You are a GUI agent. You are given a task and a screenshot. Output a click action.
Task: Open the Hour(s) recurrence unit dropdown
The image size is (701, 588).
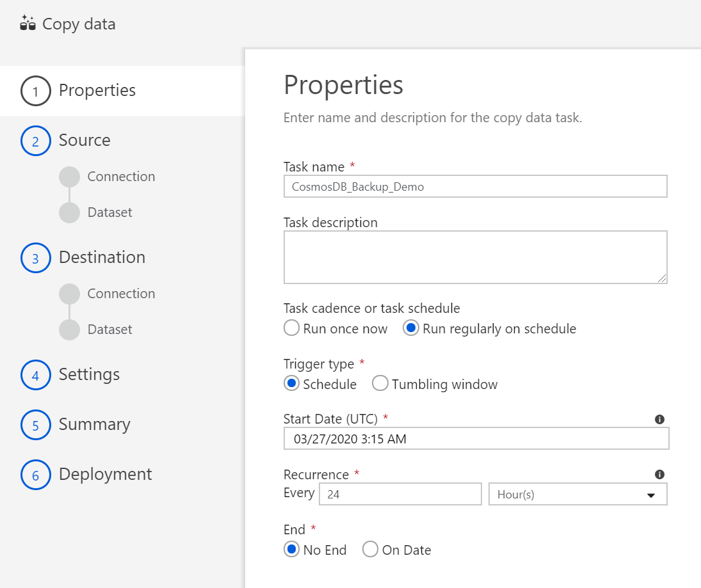coord(577,495)
